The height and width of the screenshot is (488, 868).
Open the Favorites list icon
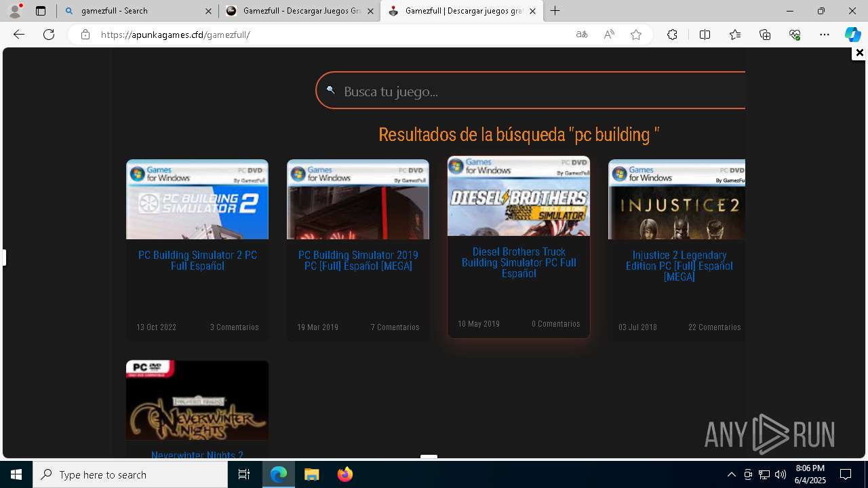tap(735, 35)
